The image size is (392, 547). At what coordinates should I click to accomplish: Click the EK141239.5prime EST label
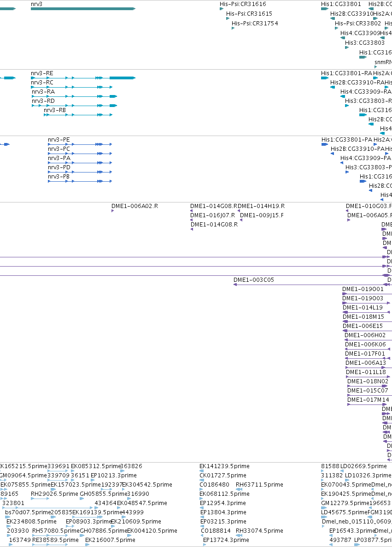[x=224, y=466]
